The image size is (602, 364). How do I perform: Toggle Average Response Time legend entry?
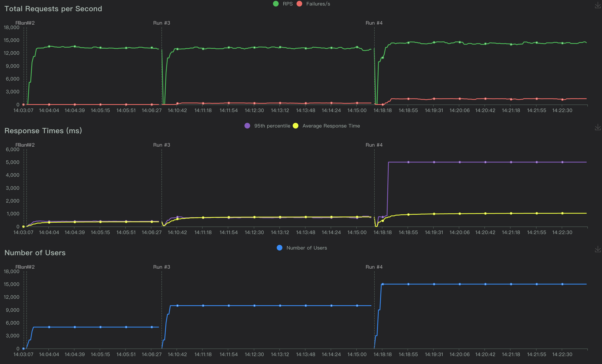(331, 126)
